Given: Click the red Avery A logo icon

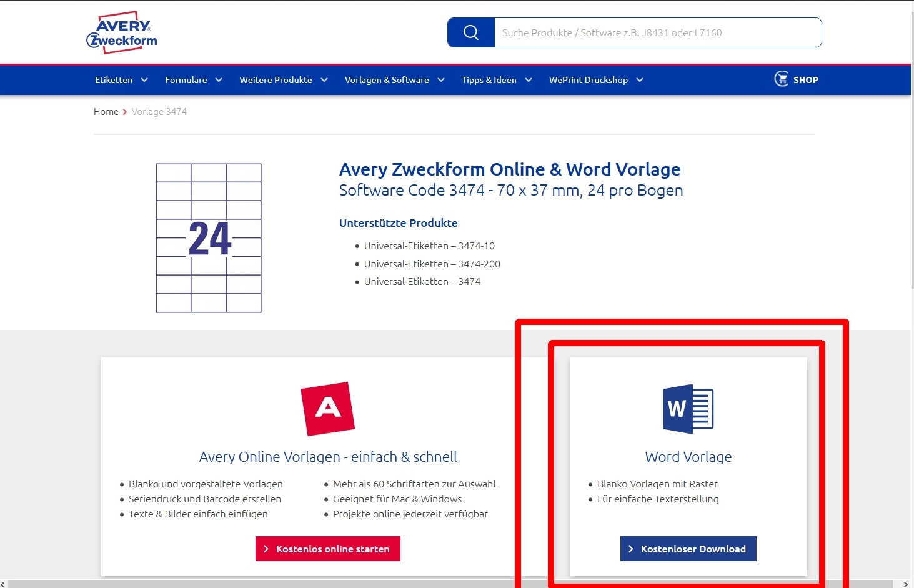Looking at the screenshot, I should click(328, 409).
